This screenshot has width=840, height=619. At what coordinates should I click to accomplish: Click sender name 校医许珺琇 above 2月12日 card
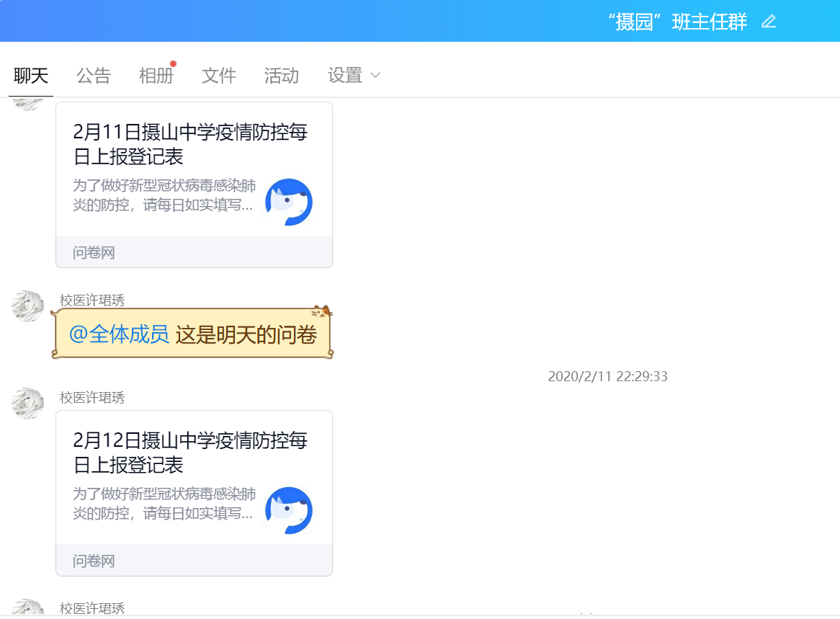pyautogui.click(x=92, y=398)
